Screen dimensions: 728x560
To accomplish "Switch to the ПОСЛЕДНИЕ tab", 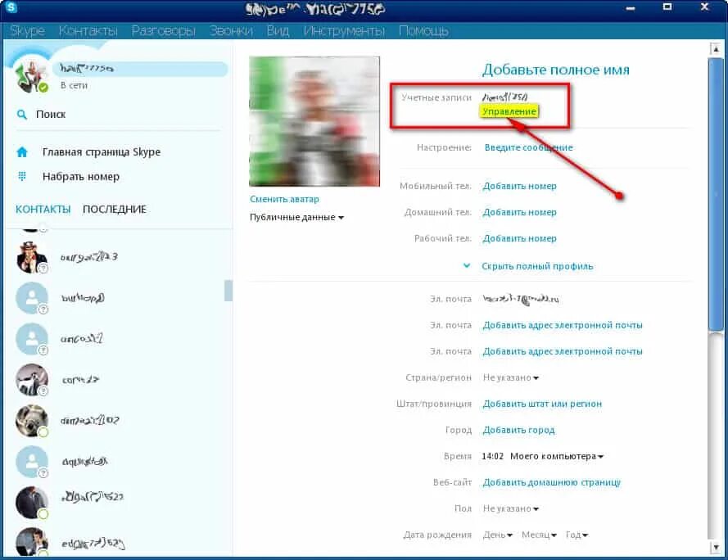I will click(x=115, y=210).
